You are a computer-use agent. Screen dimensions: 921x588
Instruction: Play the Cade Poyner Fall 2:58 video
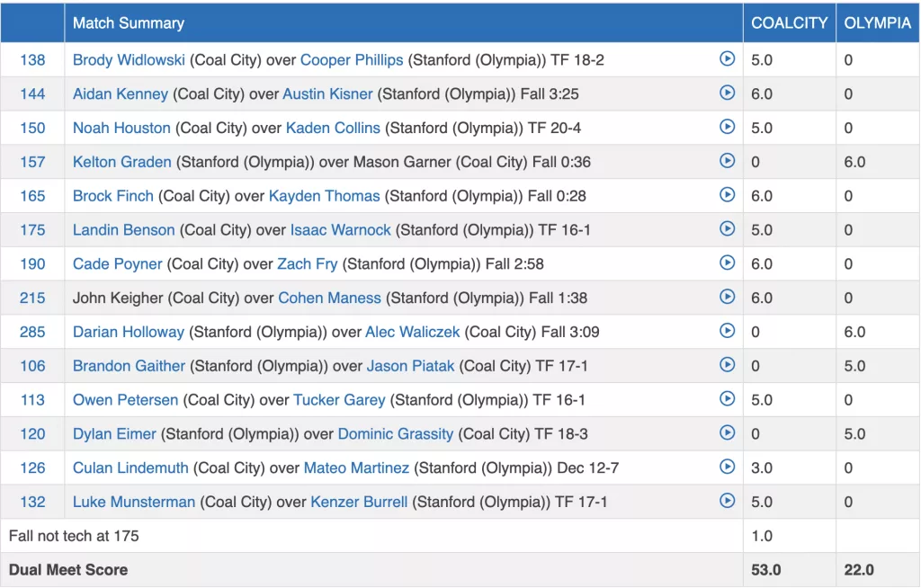(727, 263)
